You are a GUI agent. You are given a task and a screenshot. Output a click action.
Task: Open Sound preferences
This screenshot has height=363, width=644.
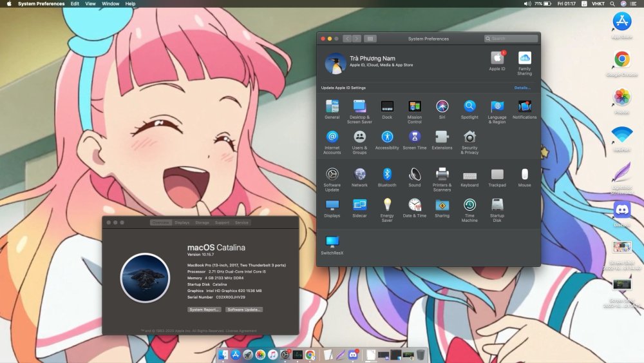click(414, 177)
